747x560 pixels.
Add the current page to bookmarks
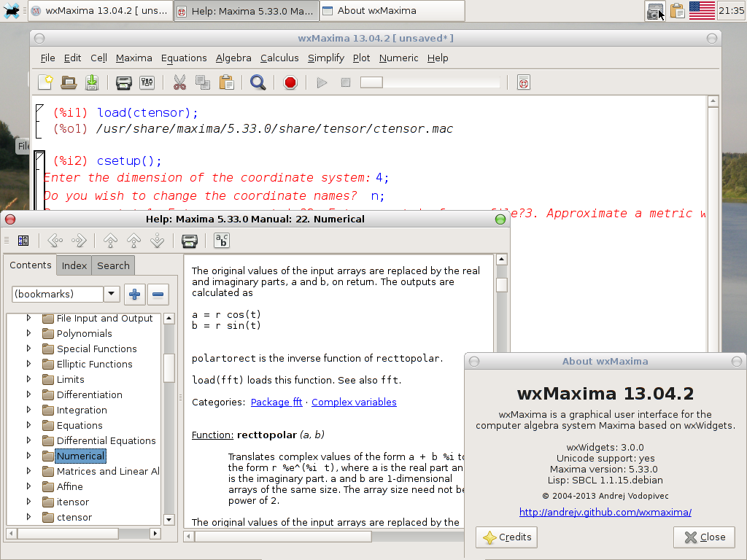tap(134, 295)
